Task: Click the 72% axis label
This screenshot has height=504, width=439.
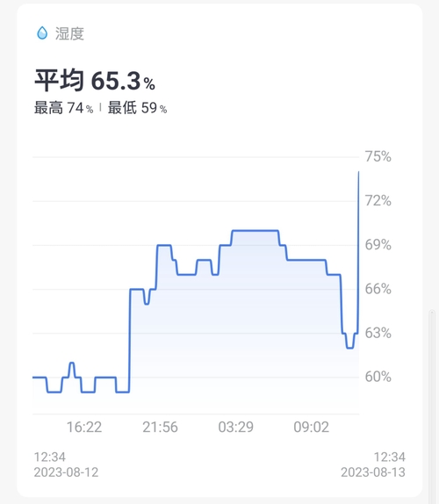Action: tap(378, 200)
